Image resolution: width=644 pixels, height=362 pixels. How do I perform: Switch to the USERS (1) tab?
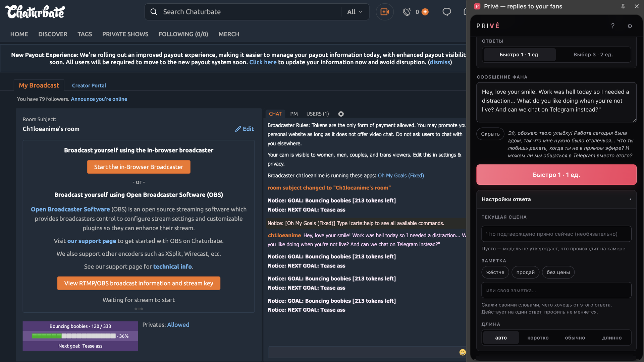coord(317,114)
